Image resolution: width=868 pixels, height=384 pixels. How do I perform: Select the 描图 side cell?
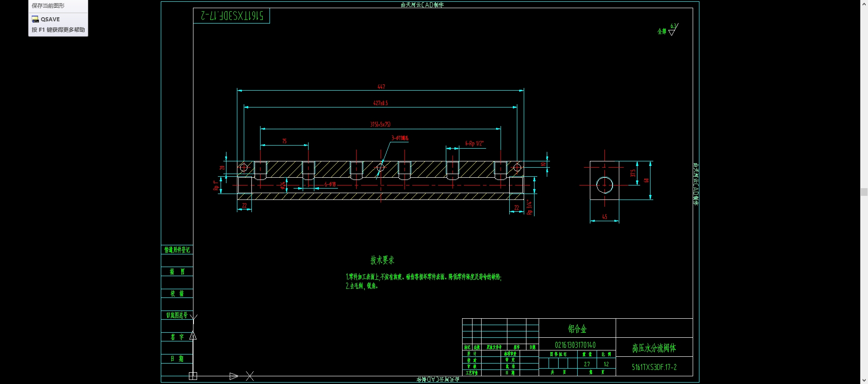[x=177, y=272]
